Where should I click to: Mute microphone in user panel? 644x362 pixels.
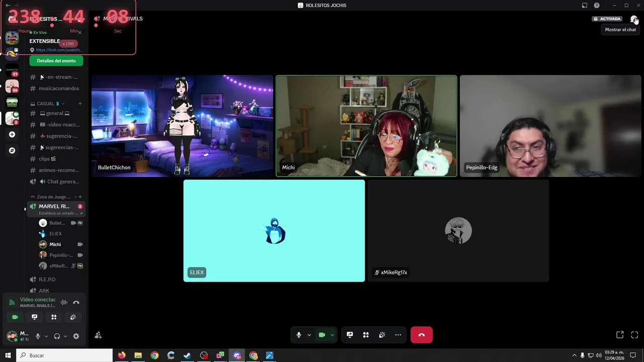click(x=38, y=336)
